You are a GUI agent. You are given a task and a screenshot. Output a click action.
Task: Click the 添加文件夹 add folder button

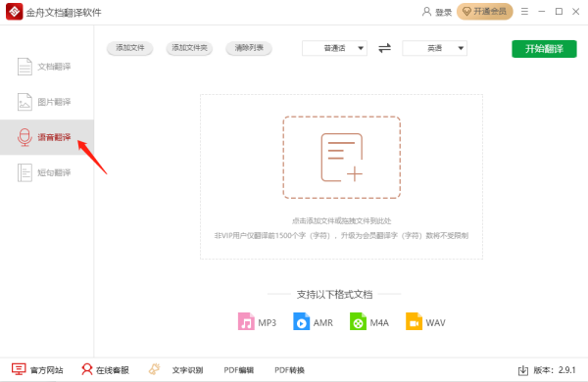pyautogui.click(x=189, y=48)
